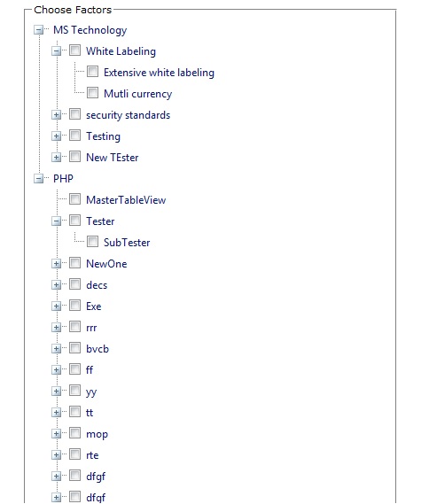
Task: Click the security standards label
Action: [128, 115]
